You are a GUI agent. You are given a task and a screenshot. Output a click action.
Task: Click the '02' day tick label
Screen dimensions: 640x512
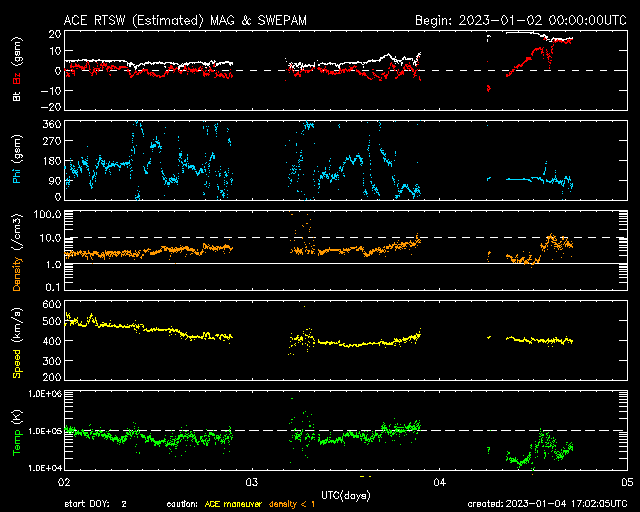(64, 483)
